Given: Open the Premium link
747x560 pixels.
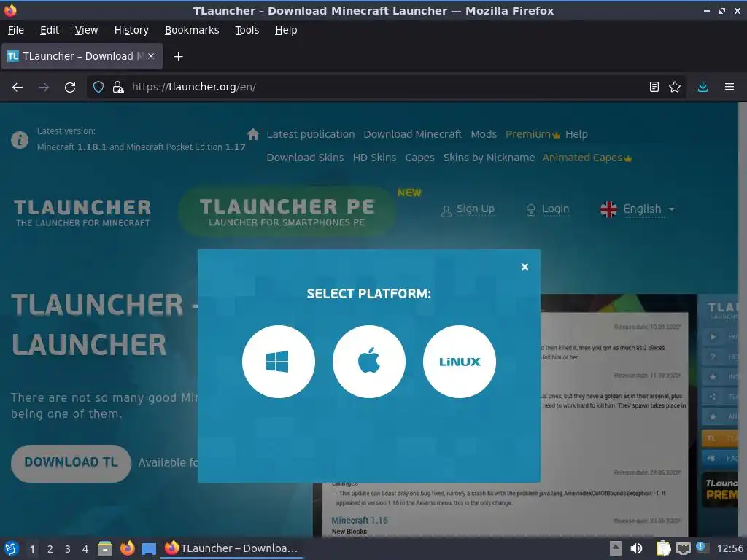Looking at the screenshot, I should point(533,134).
